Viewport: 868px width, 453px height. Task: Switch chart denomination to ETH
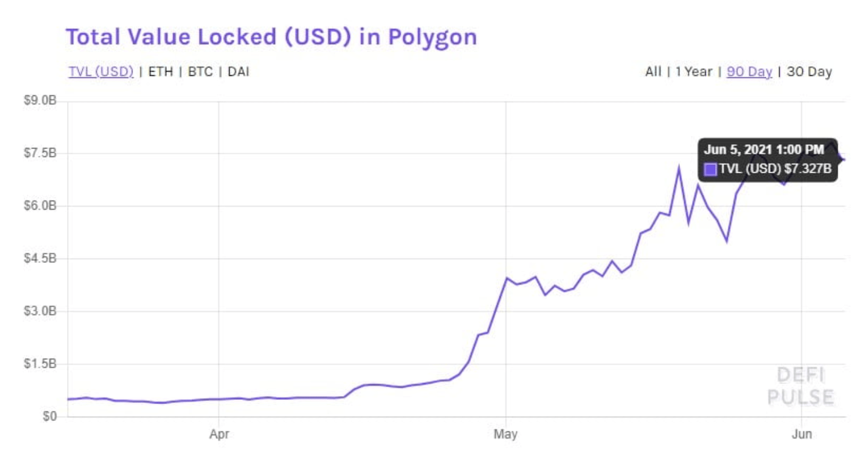tap(160, 72)
